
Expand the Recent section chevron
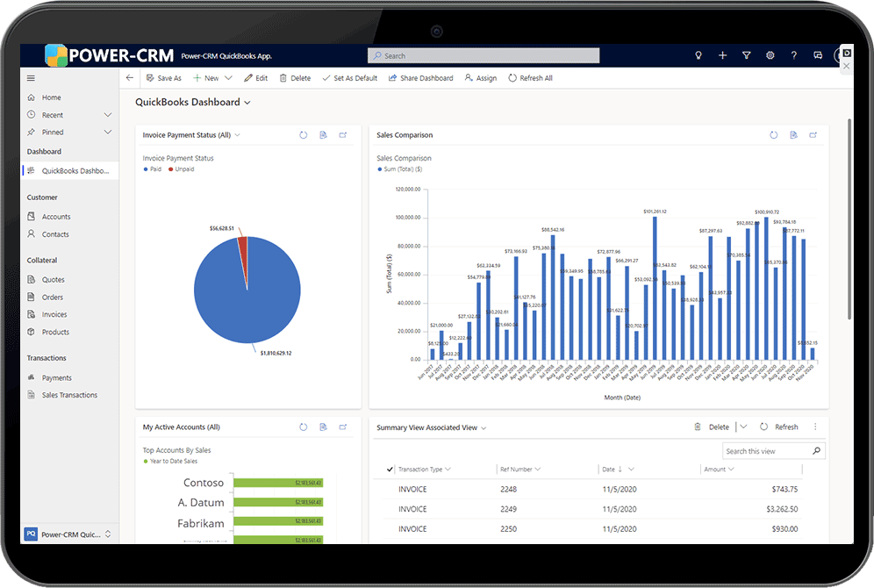[108, 115]
